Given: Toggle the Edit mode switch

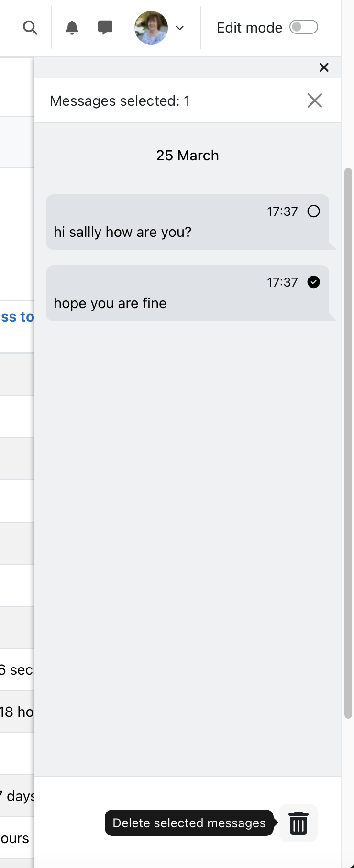Looking at the screenshot, I should (x=304, y=27).
